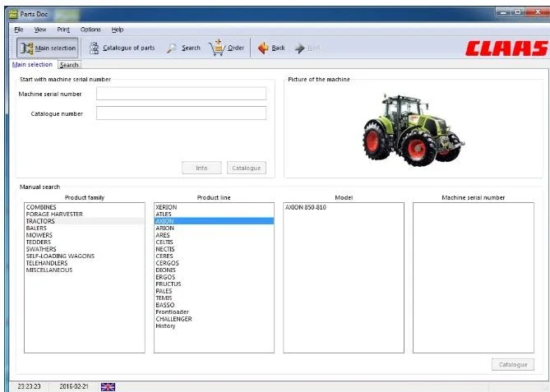
Task: Open the Order cart icon
Action: click(x=216, y=47)
